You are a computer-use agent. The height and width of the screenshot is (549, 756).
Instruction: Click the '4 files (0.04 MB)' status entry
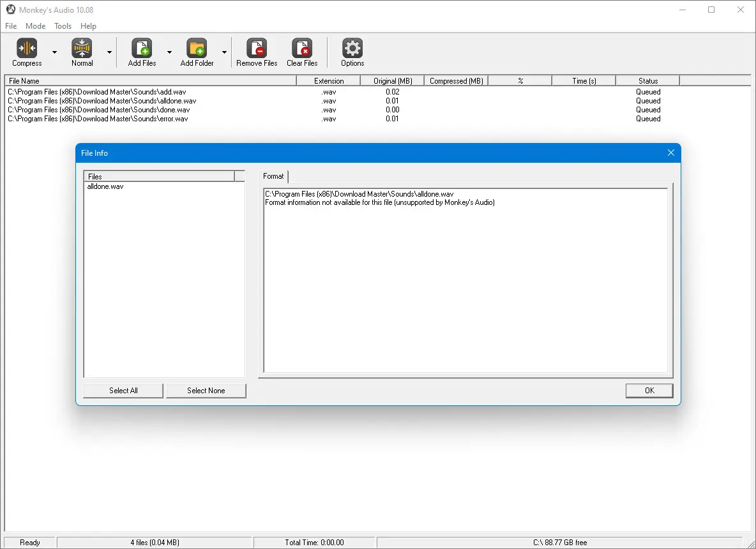[x=155, y=543]
